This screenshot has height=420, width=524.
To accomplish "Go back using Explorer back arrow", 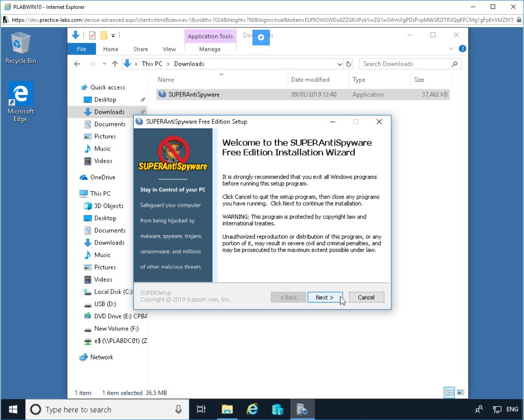I will 77,64.
